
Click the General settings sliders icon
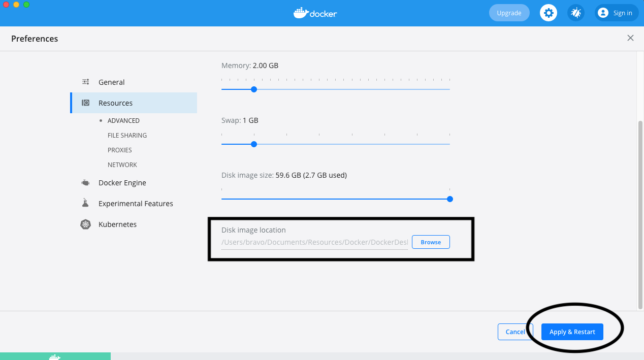point(86,82)
